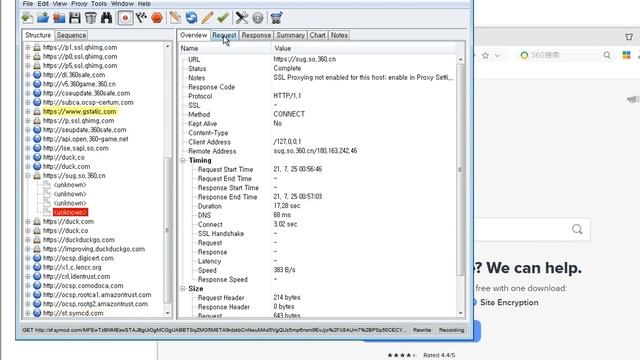This screenshot has height=360, width=640.
Task: Enable breakpoints with the red hexagon icon
Action: [157, 18]
